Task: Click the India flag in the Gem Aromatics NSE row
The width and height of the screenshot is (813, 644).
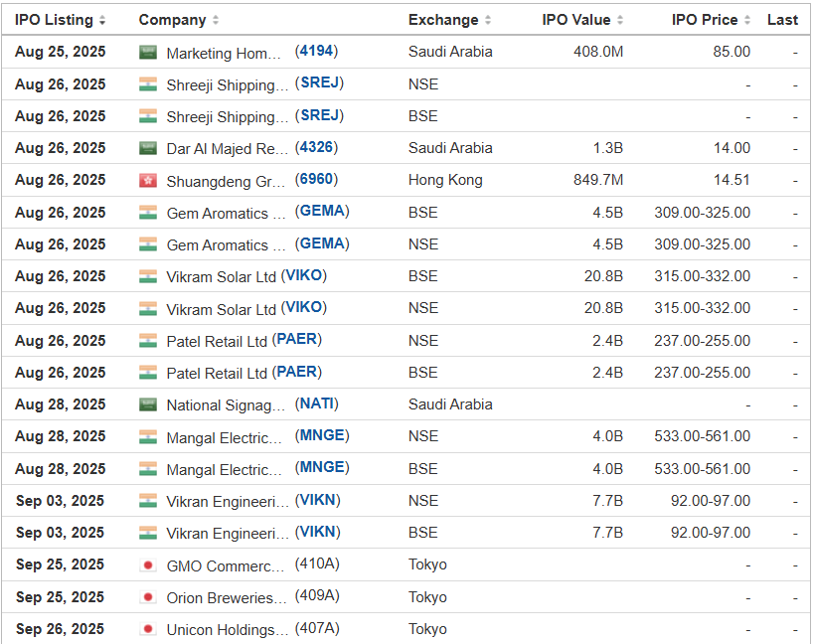Action: (148, 244)
